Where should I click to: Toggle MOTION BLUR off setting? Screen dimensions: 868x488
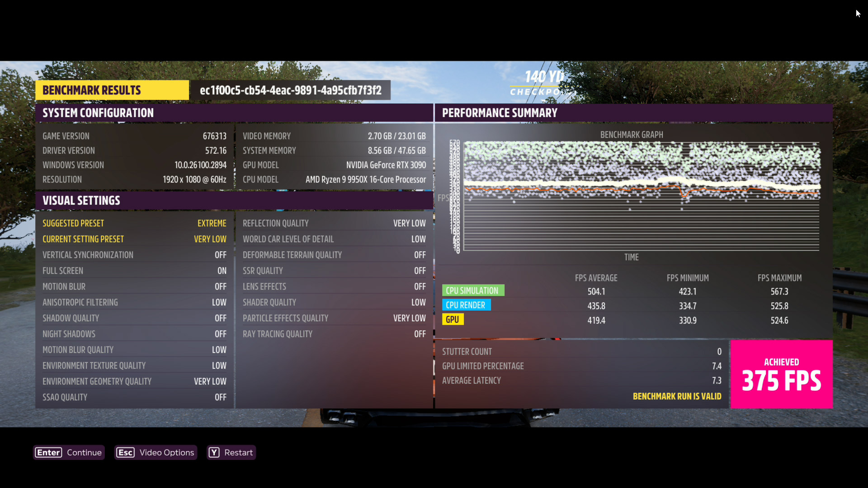tap(220, 286)
